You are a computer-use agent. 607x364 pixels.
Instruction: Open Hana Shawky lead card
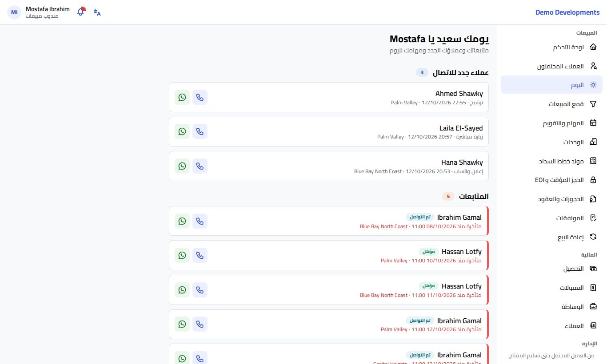coord(329,166)
